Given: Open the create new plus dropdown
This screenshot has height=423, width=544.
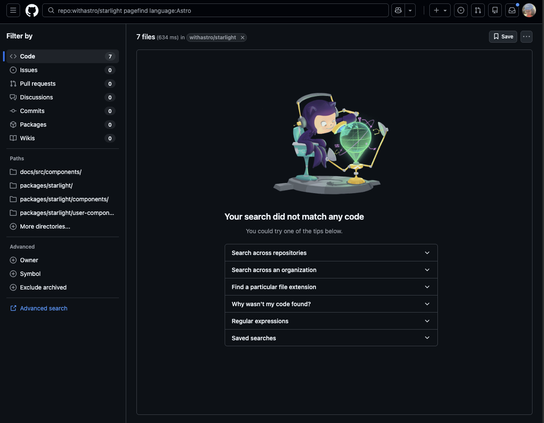Looking at the screenshot, I should coord(440,10).
